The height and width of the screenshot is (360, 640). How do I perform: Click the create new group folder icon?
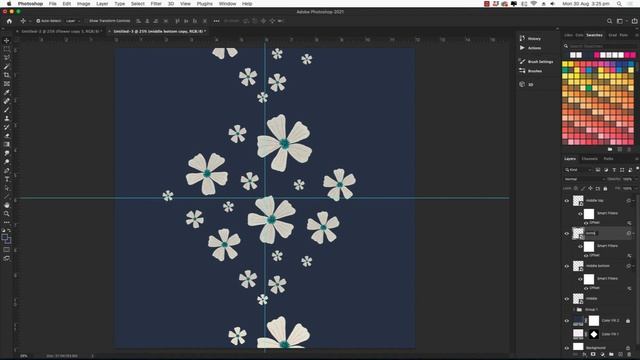click(x=611, y=354)
